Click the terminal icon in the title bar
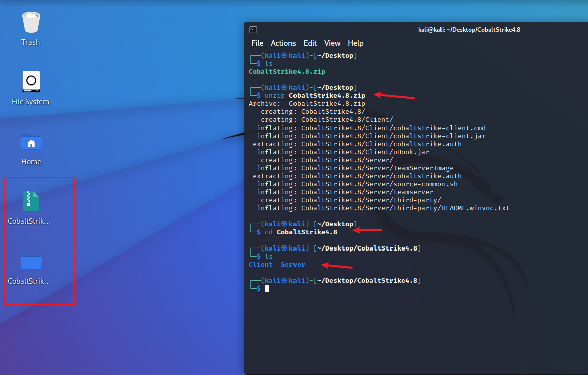588x375 pixels. pos(253,29)
